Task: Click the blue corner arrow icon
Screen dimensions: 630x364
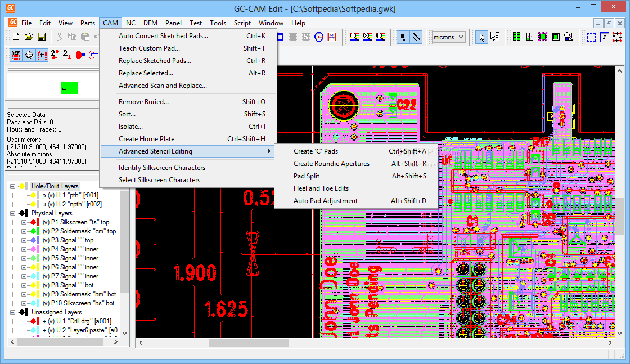Action: click(604, 37)
